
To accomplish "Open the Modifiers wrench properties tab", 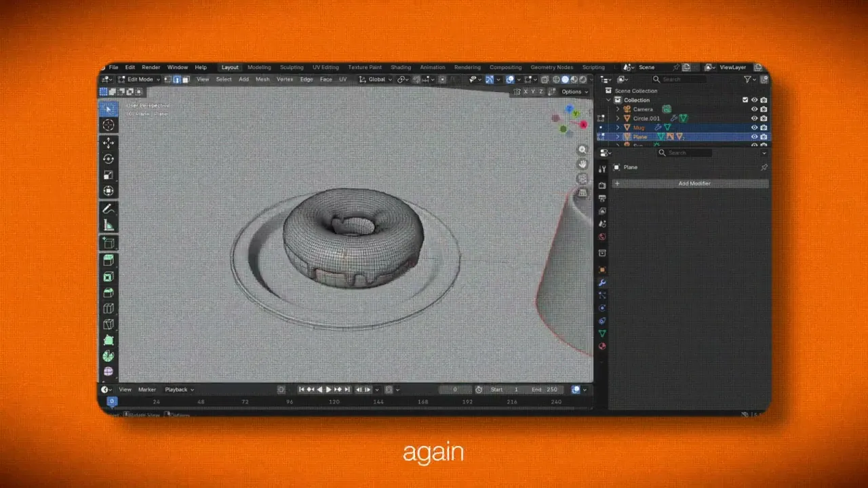I will (x=602, y=283).
